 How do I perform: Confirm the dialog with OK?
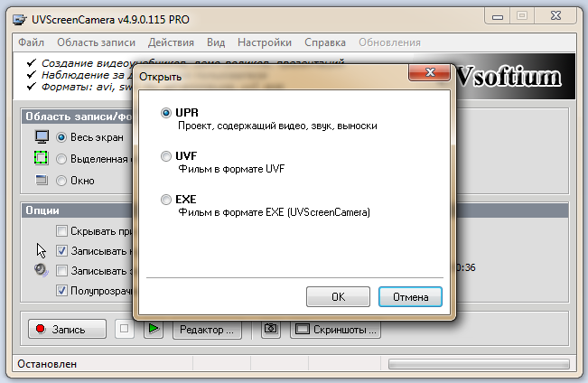click(338, 296)
